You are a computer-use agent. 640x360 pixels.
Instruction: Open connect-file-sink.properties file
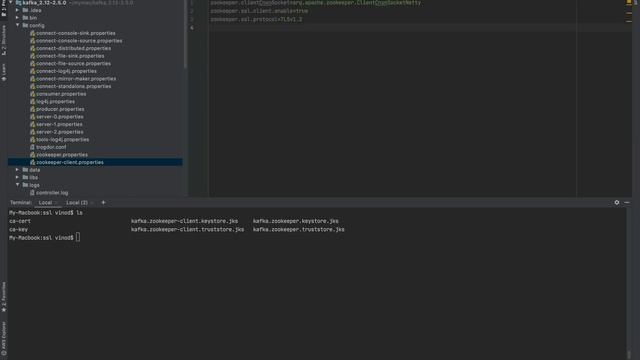click(70, 56)
